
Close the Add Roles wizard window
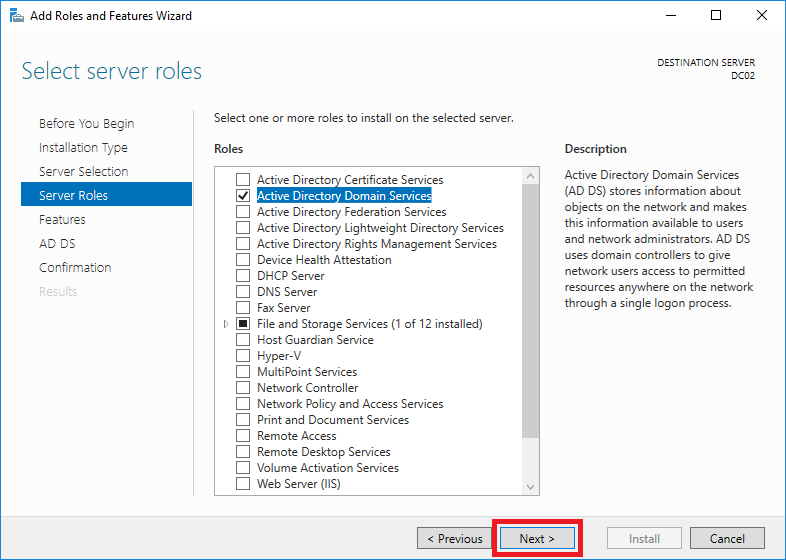(762, 16)
